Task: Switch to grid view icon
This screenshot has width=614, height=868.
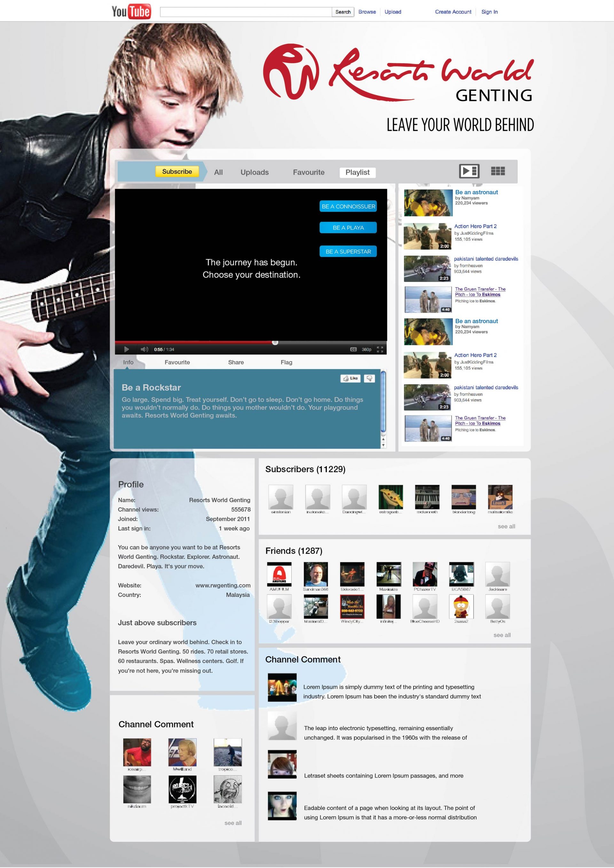Action: 498,171
